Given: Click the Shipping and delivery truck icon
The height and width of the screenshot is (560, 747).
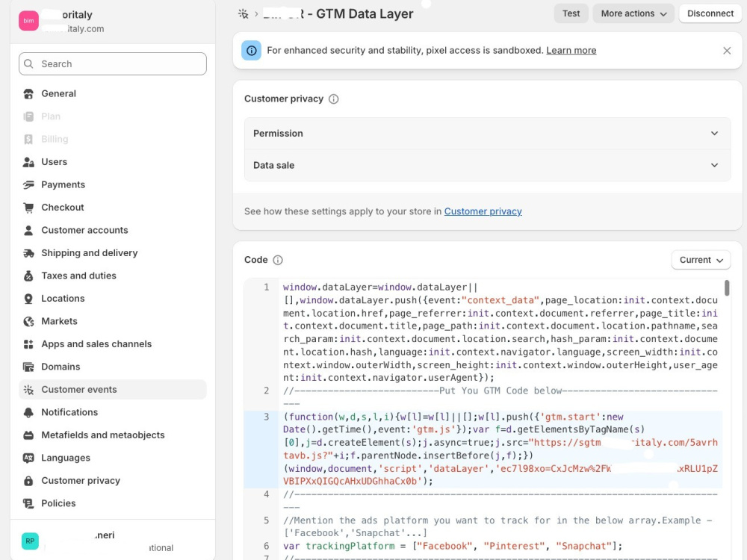Looking at the screenshot, I should (28, 253).
